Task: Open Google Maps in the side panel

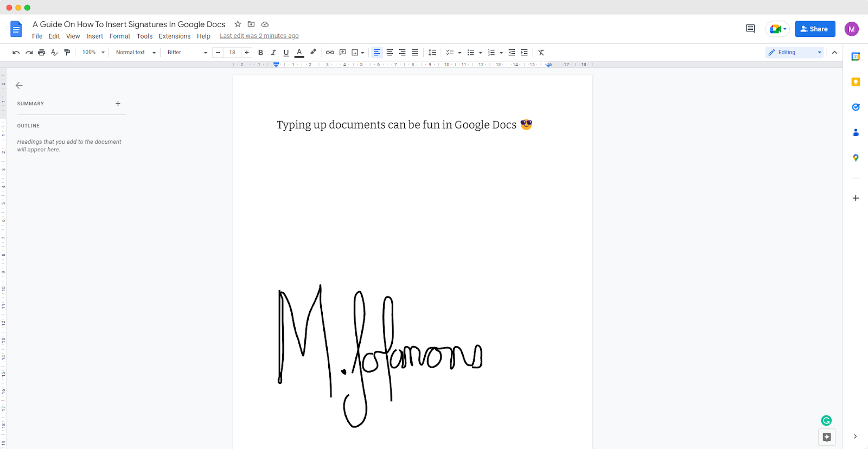Action: (x=856, y=158)
